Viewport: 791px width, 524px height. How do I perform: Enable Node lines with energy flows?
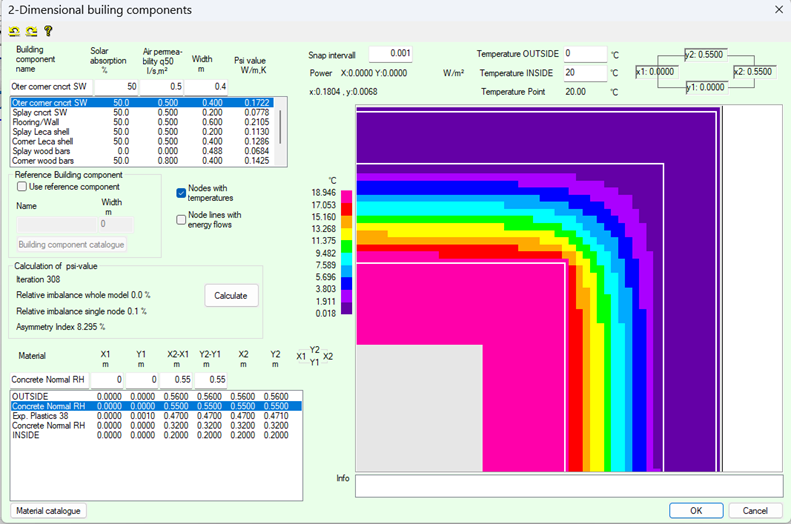point(181,220)
